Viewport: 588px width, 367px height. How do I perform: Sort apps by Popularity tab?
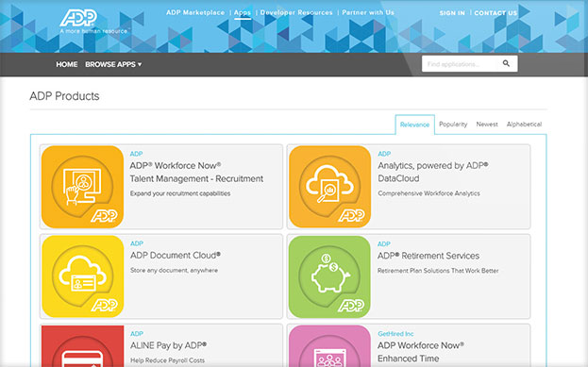(x=453, y=125)
